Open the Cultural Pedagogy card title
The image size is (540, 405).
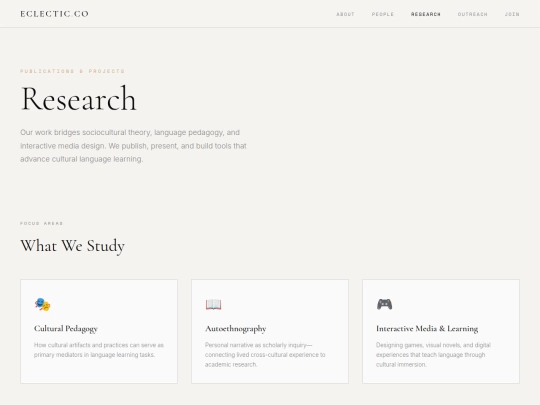pos(66,329)
